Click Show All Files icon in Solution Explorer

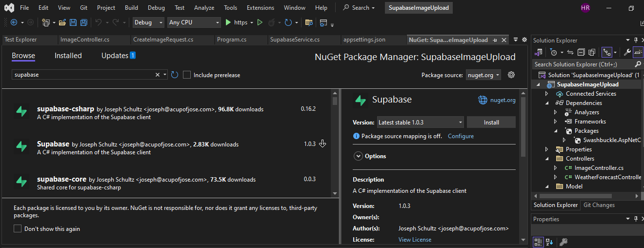point(592,52)
